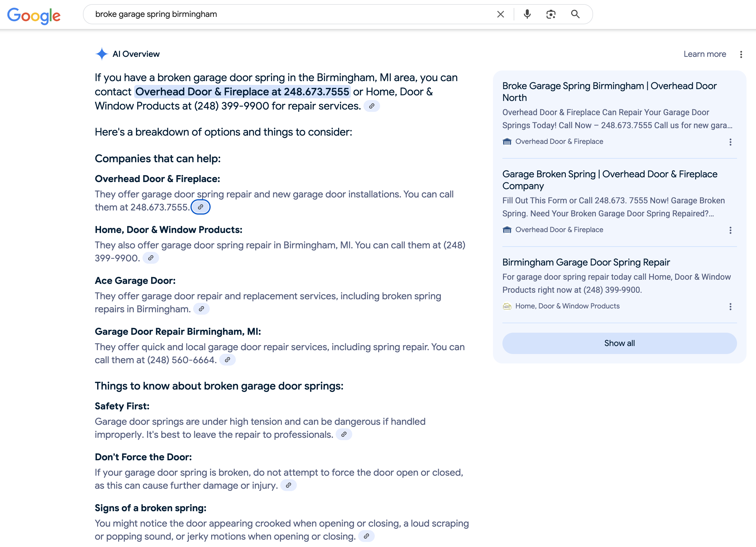This screenshot has height=547, width=756.
Task: Click Learn more link
Action: point(704,54)
